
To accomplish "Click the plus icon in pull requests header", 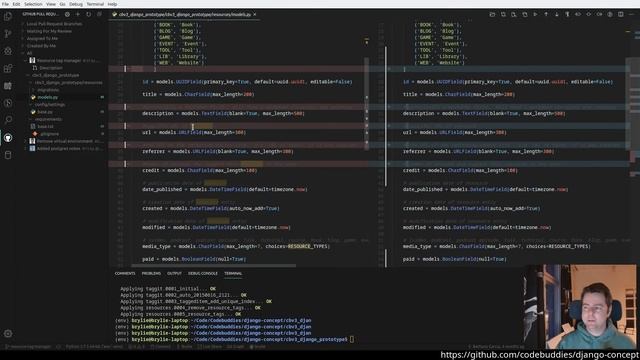I will tap(78, 14).
